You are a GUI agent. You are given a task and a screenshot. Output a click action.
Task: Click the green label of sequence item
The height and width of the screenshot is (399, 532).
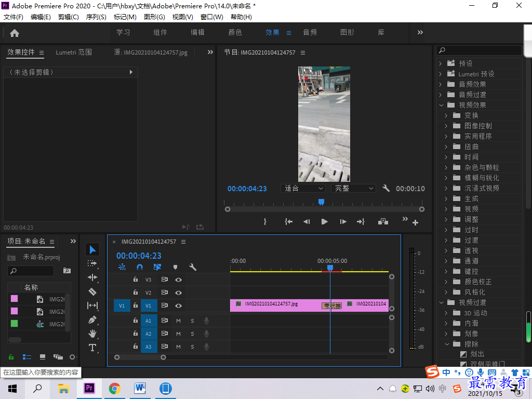14,324
